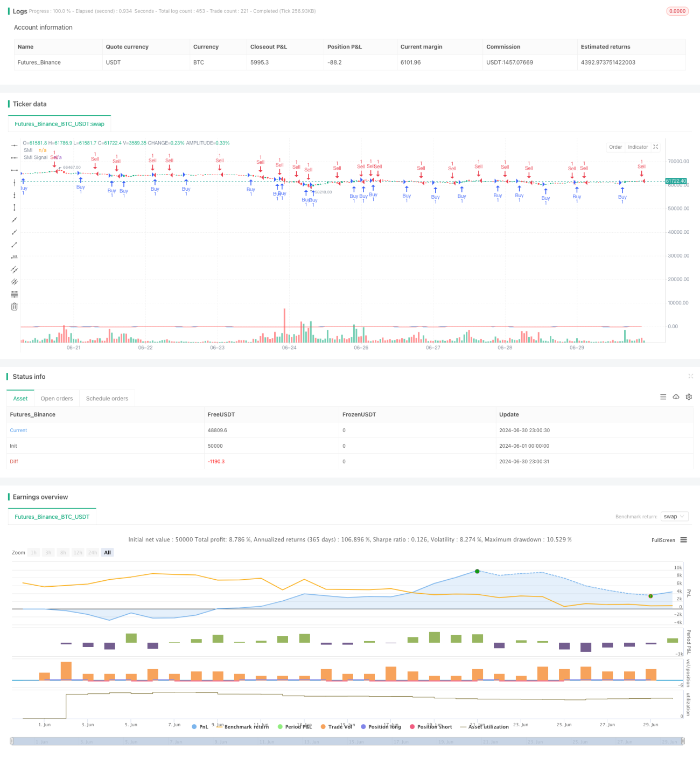Screen dimensions: 700x757
Task: Click the cloud download icon in Status info
Action: [676, 397]
